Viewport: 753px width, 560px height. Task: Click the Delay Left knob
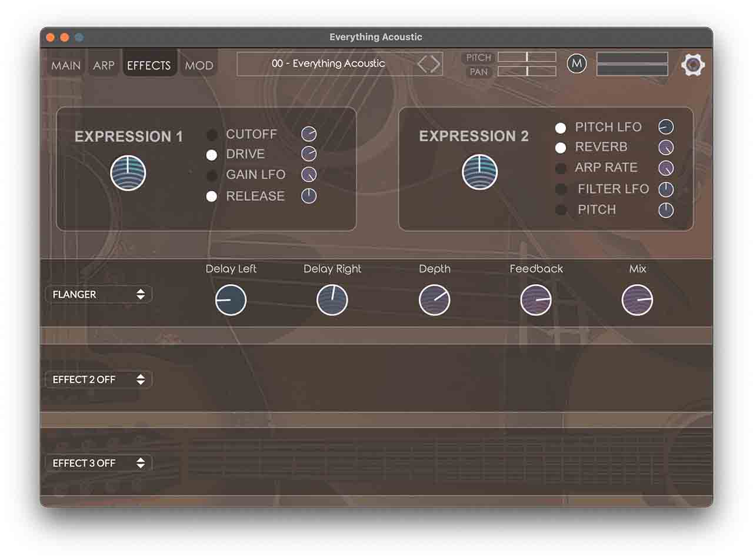point(231,300)
